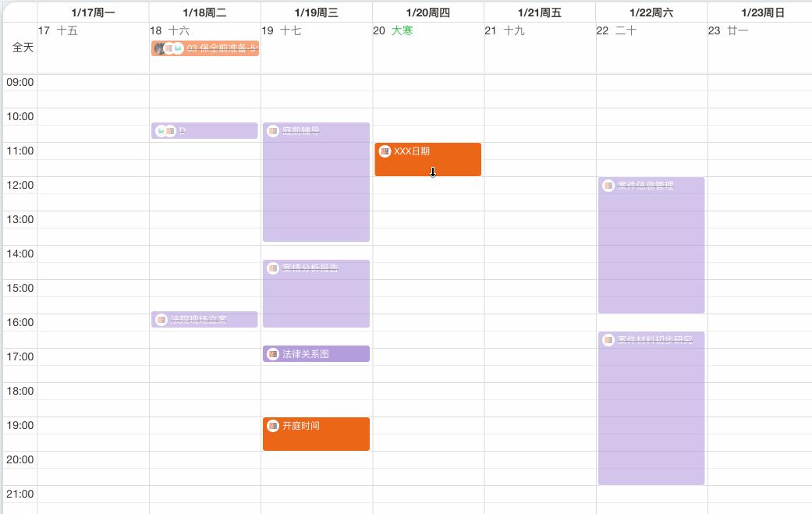Click date label 17 十五
The image size is (812, 514).
58,30
